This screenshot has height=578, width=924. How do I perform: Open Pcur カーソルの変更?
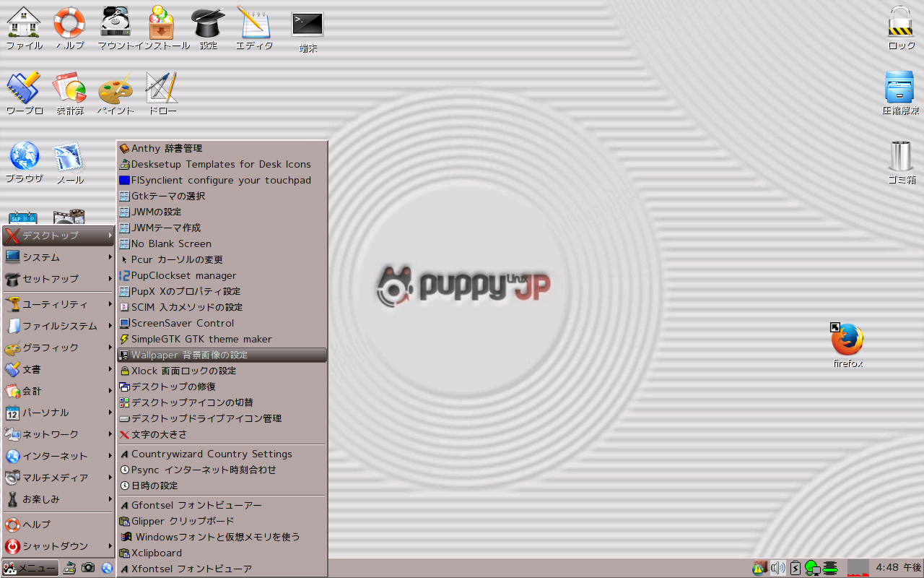[222, 259]
